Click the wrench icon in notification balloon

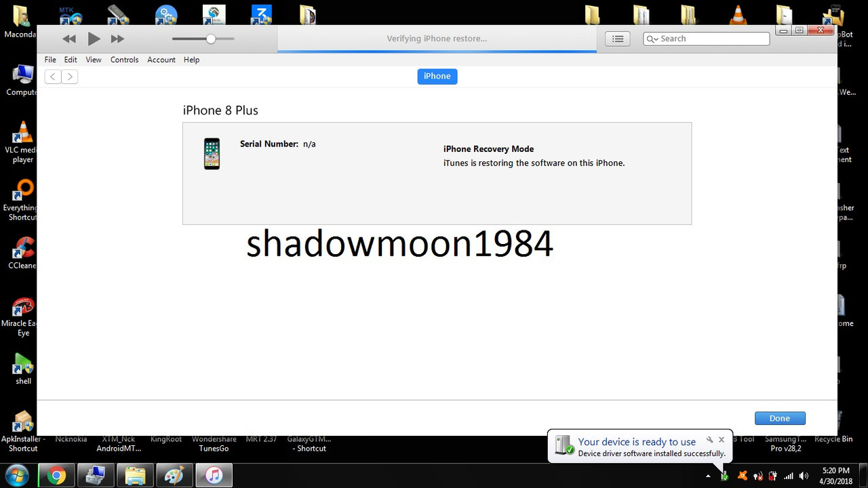coord(710,440)
